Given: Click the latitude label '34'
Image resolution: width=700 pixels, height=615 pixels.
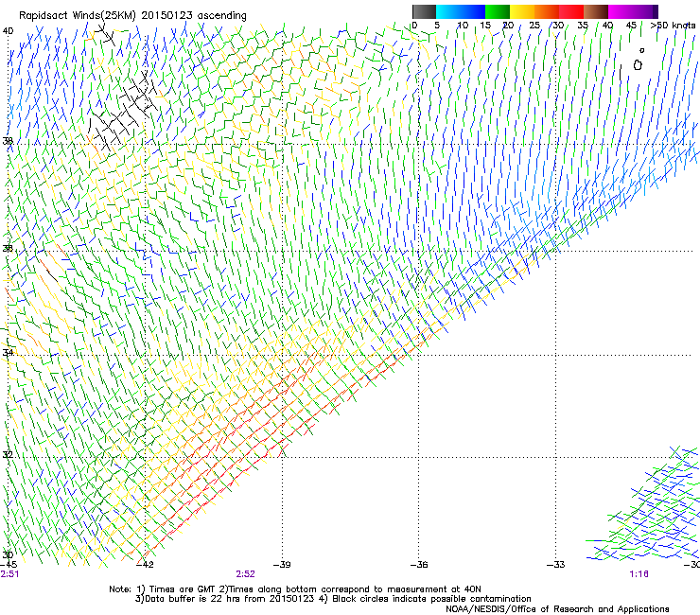Looking at the screenshot, I should 8,353.
